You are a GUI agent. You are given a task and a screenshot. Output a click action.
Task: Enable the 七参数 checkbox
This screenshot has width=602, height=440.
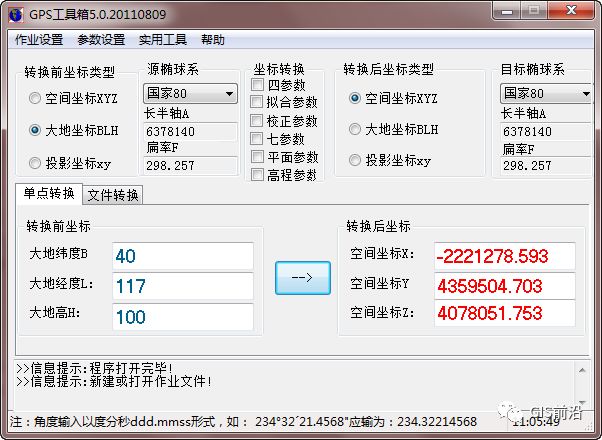click(x=256, y=138)
